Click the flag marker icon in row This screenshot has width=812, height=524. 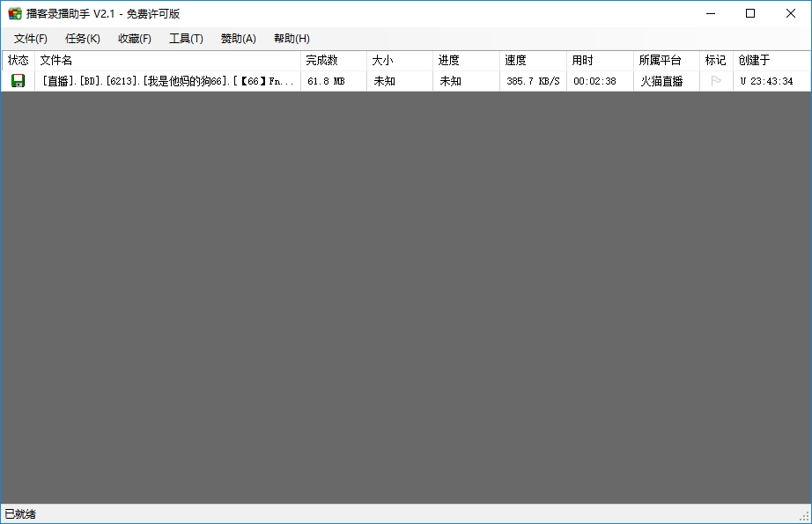click(716, 81)
